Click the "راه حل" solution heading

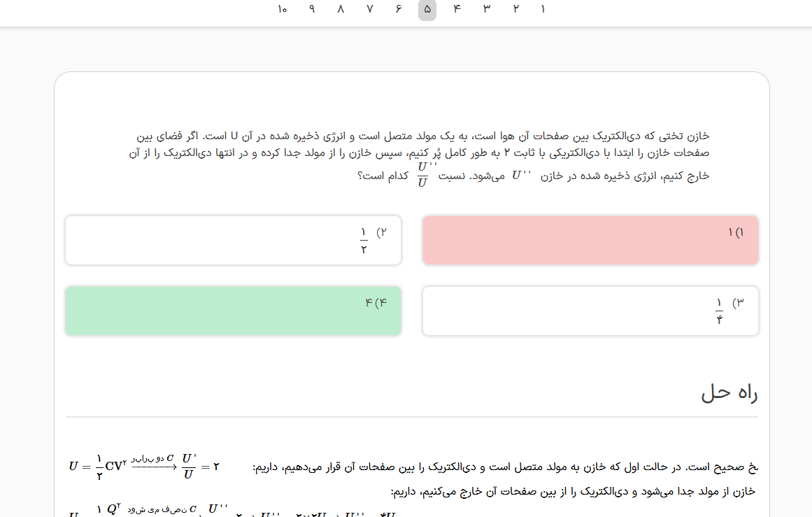point(729,393)
